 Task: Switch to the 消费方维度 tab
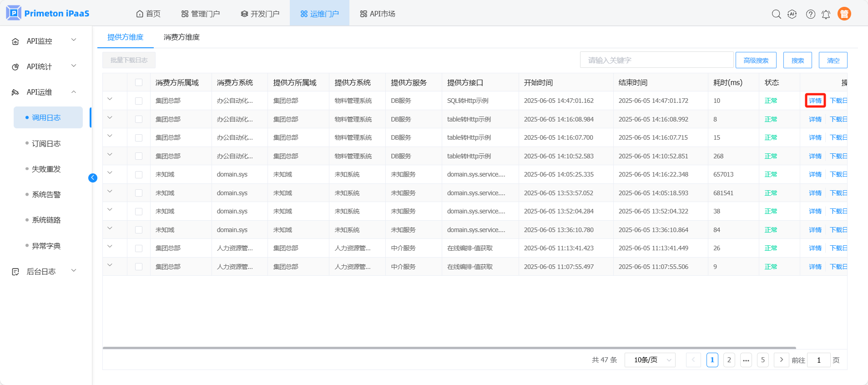click(x=182, y=37)
